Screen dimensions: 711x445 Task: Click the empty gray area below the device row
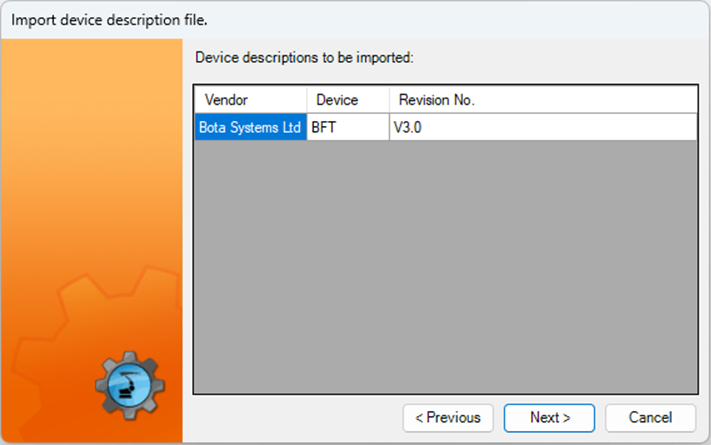coord(445,270)
